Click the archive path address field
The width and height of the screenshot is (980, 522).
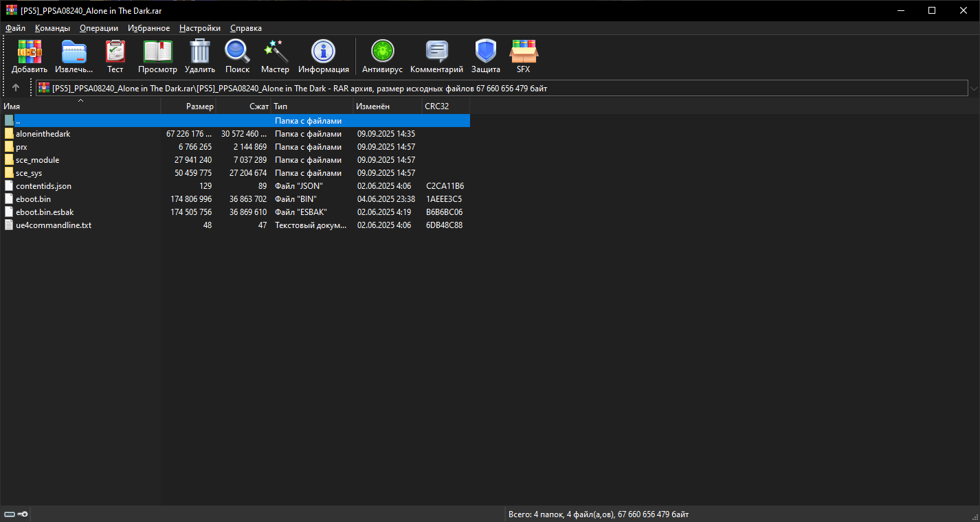tap(502, 89)
